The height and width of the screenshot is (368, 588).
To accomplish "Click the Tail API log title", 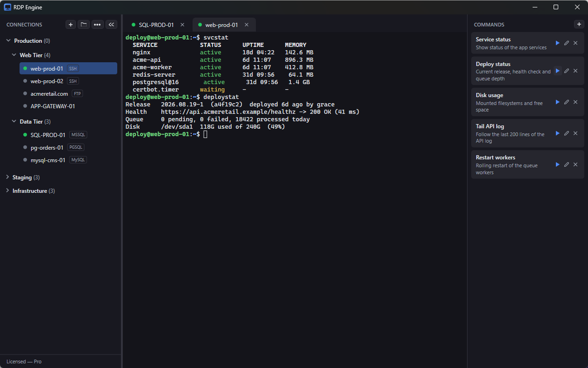I will [490, 126].
